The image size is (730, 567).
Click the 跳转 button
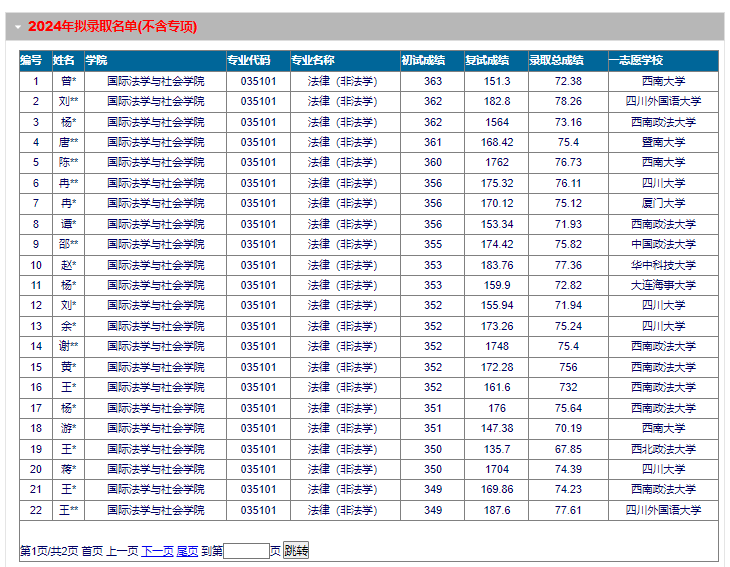coord(296,551)
